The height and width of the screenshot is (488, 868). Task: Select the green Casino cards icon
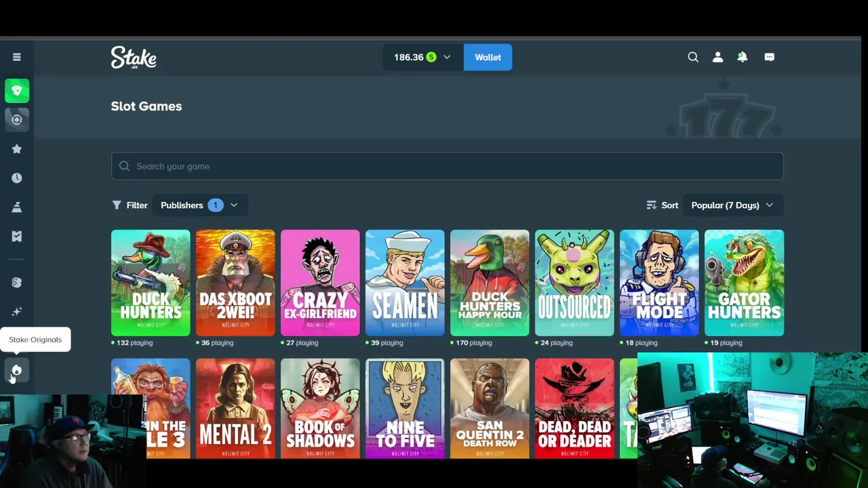pyautogui.click(x=17, y=91)
